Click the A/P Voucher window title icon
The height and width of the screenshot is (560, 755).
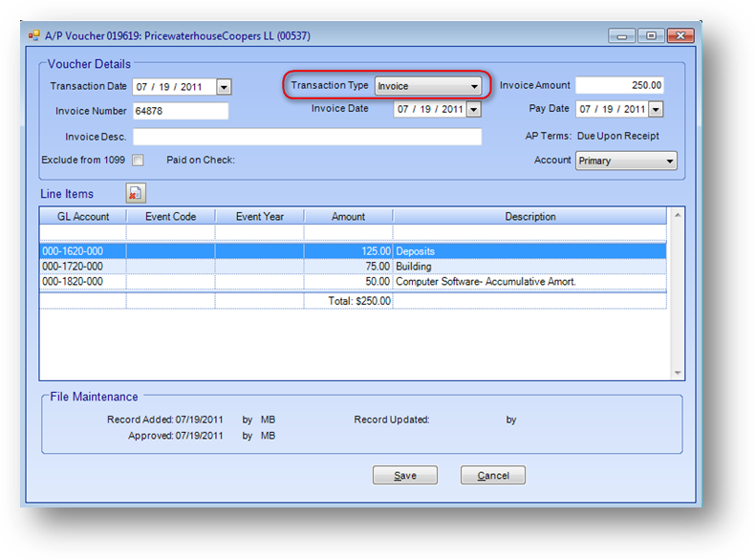[33, 35]
